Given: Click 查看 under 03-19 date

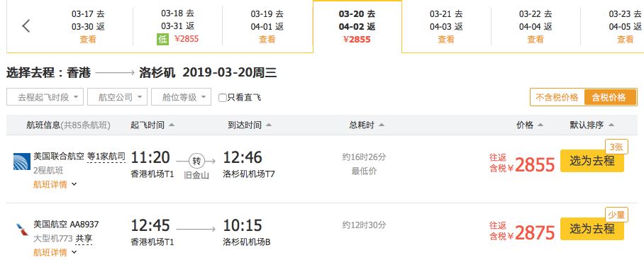Looking at the screenshot, I should point(267,40).
